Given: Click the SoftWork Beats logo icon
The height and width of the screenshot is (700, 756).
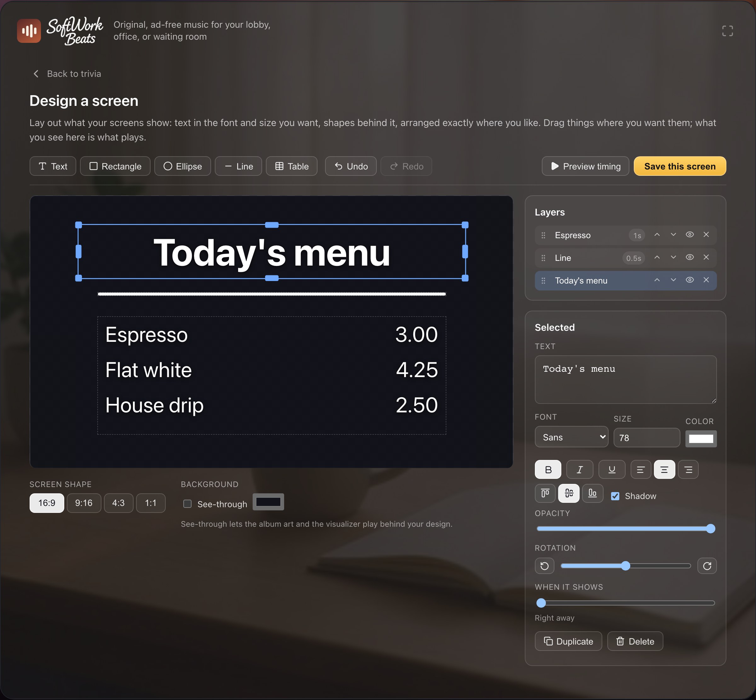Looking at the screenshot, I should pos(29,31).
